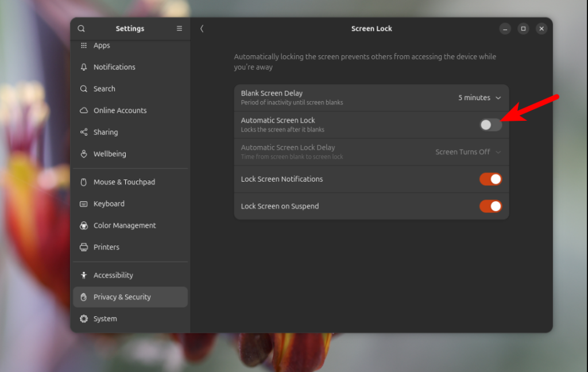Click the Keyboard icon in sidebar
The image size is (588, 372).
pyautogui.click(x=84, y=204)
